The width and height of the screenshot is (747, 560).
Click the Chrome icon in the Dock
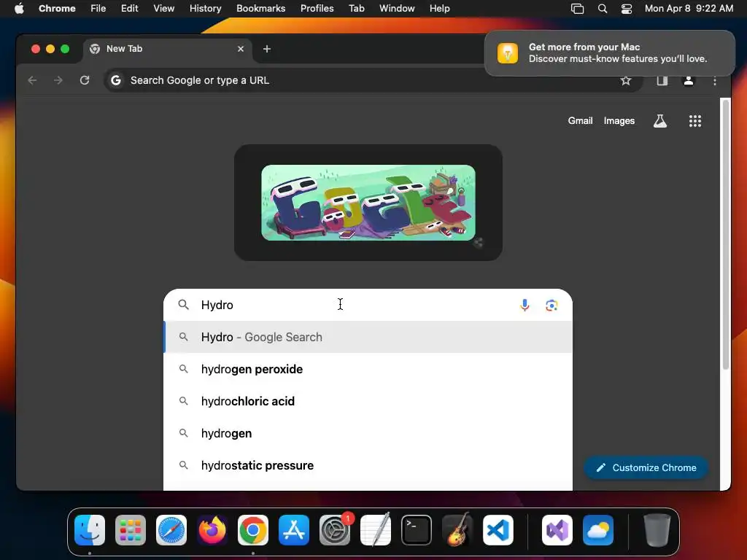click(253, 530)
